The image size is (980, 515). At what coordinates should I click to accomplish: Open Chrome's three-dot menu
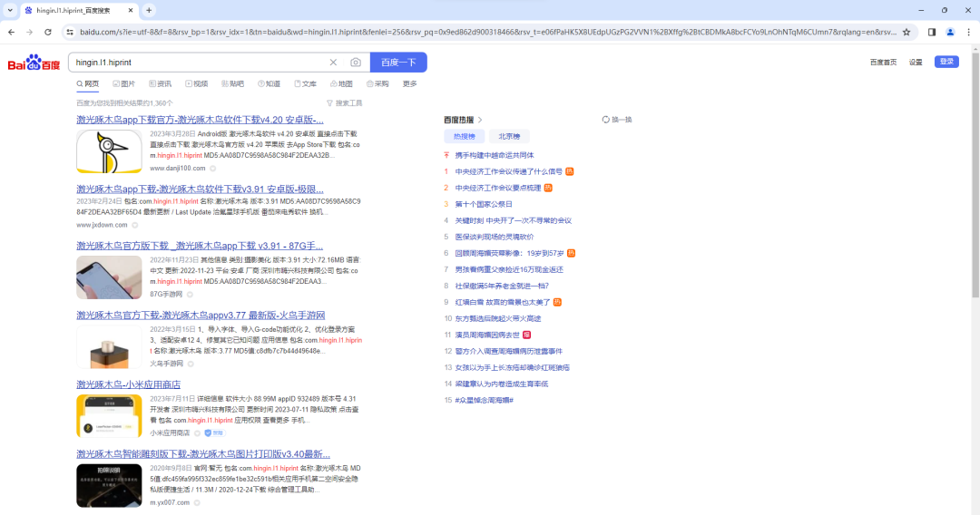pyautogui.click(x=969, y=32)
